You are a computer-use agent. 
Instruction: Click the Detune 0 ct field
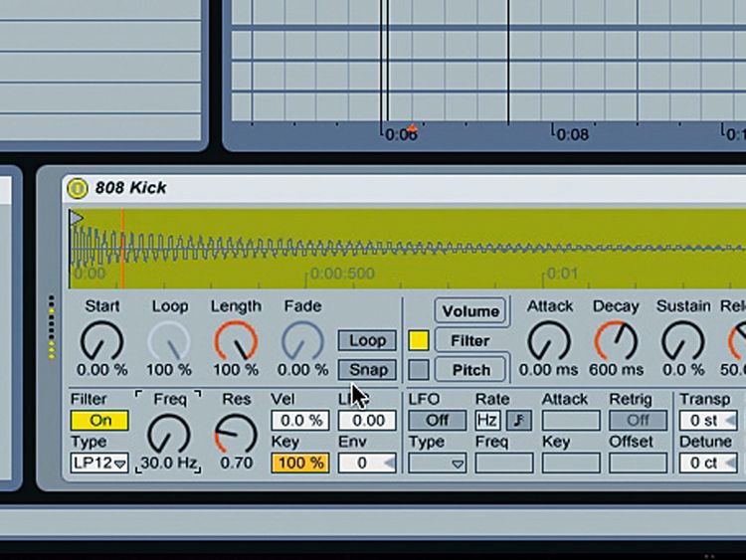pos(708,463)
